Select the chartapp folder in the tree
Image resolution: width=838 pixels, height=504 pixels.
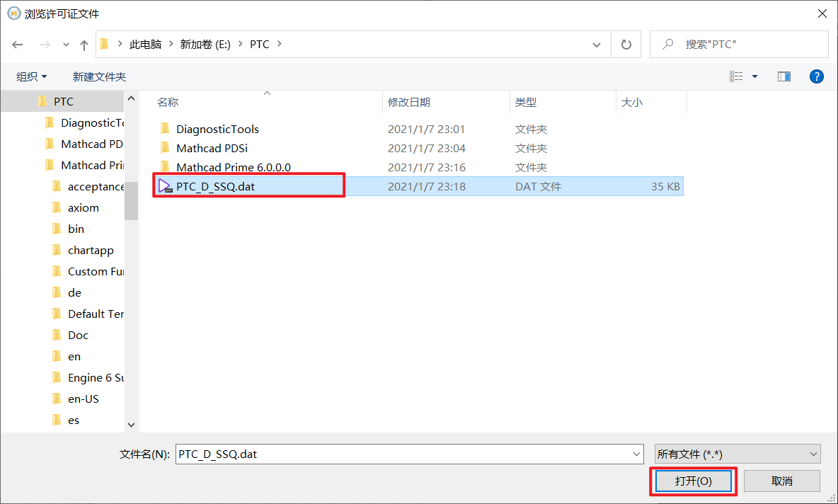click(90, 250)
